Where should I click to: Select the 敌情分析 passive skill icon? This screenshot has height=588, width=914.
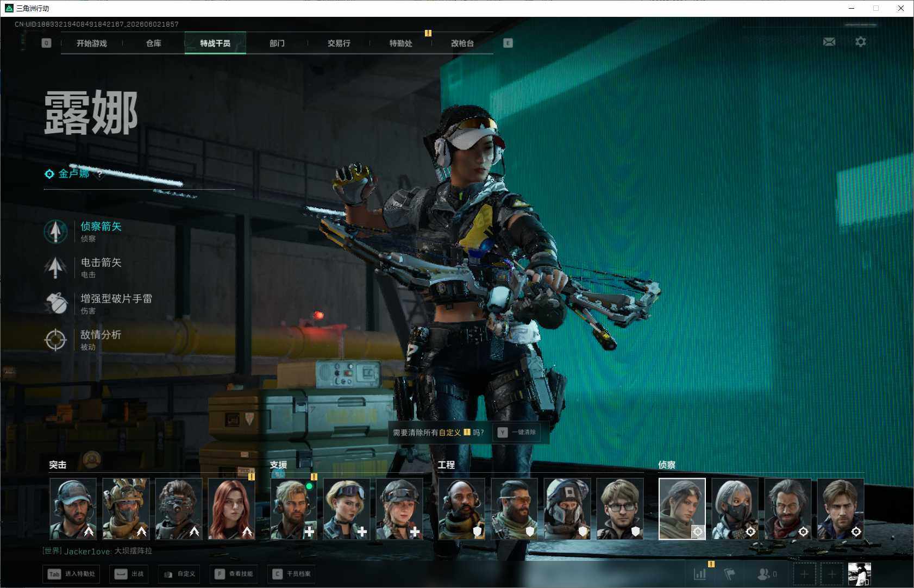tap(55, 340)
